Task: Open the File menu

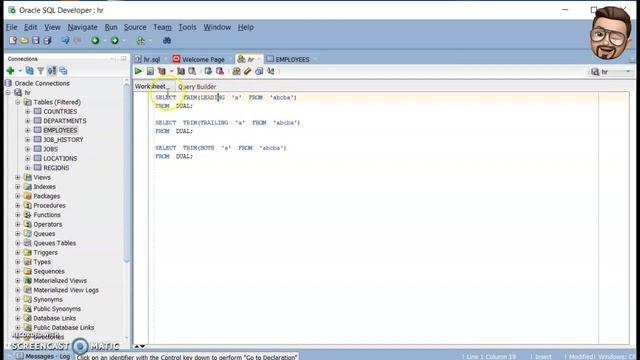Action: click(x=11, y=27)
